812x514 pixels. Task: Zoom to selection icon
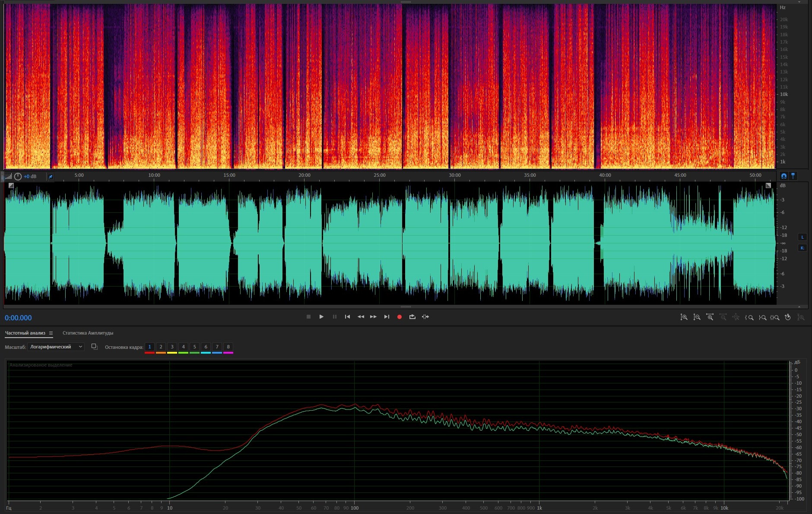pos(775,317)
